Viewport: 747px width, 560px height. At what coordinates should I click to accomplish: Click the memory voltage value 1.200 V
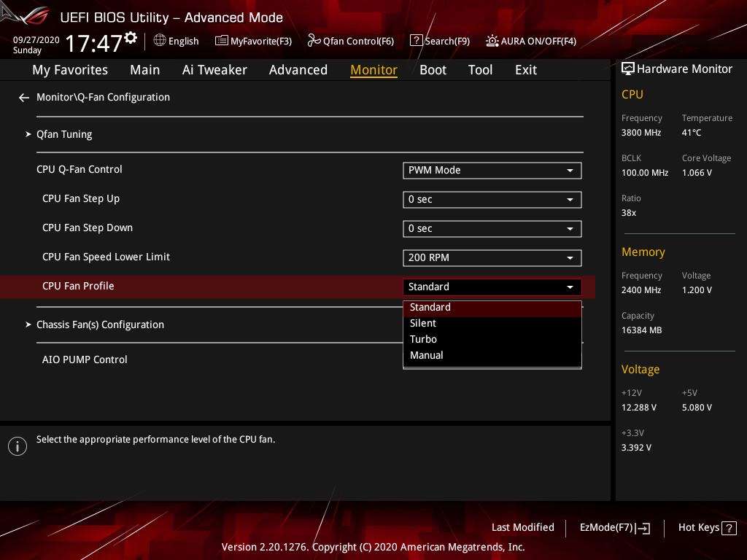coord(697,290)
